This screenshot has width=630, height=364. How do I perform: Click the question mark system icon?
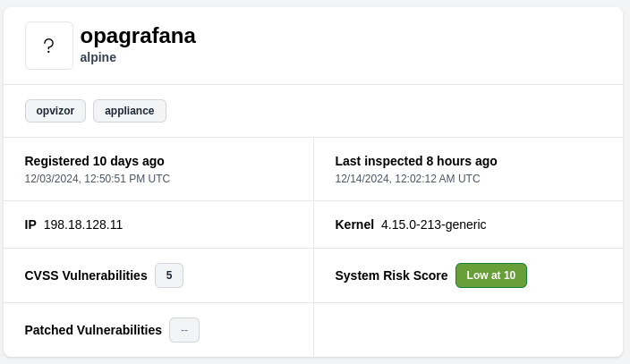pyautogui.click(x=49, y=46)
